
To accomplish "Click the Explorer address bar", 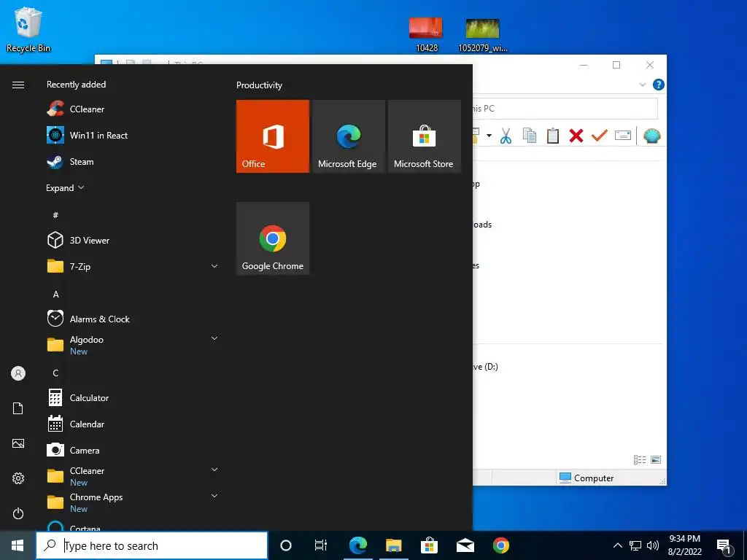I will [x=565, y=109].
